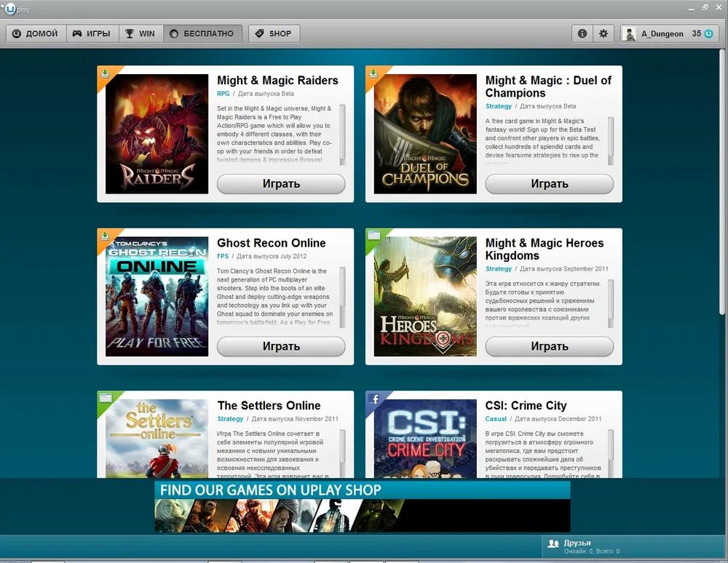Click Strategy genre under The Settlers Online
Image resolution: width=728 pixels, height=563 pixels.
pyautogui.click(x=230, y=419)
